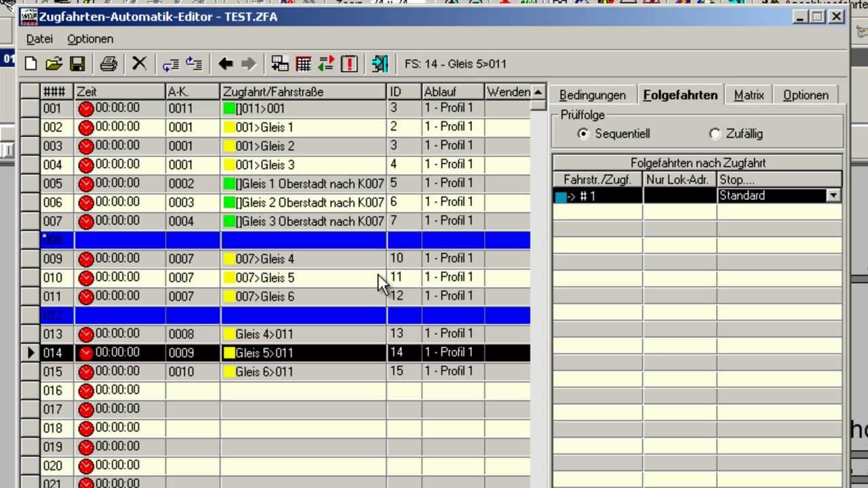Click the scroll up arrow of table
This screenshot has width=868, height=488.
(538, 91)
